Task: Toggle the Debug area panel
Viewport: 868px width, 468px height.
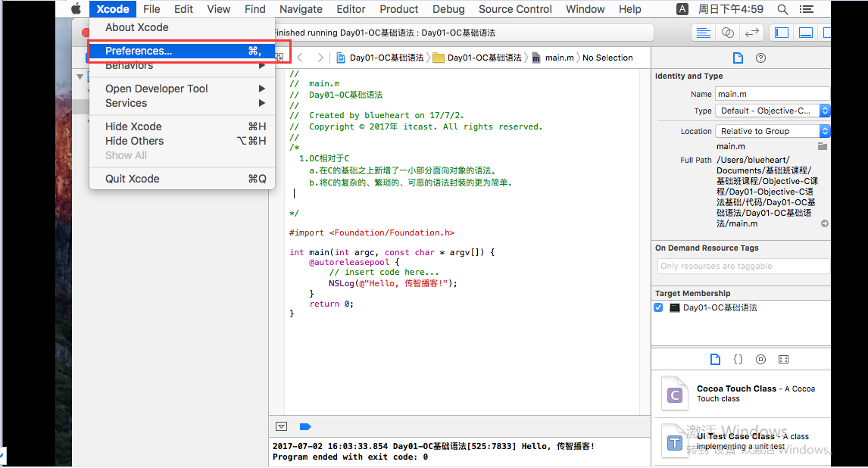Action: [806, 33]
